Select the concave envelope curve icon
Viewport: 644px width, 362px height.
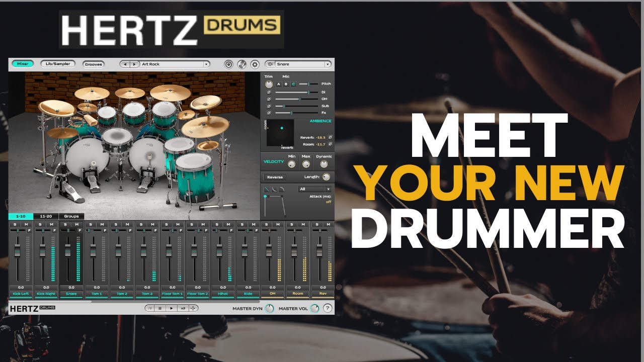(x=275, y=189)
